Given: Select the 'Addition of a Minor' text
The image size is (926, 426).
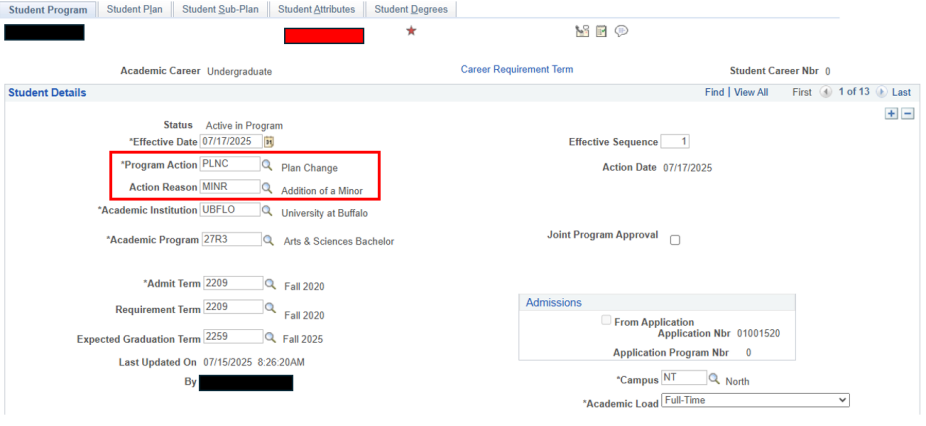Looking at the screenshot, I should [x=322, y=191].
